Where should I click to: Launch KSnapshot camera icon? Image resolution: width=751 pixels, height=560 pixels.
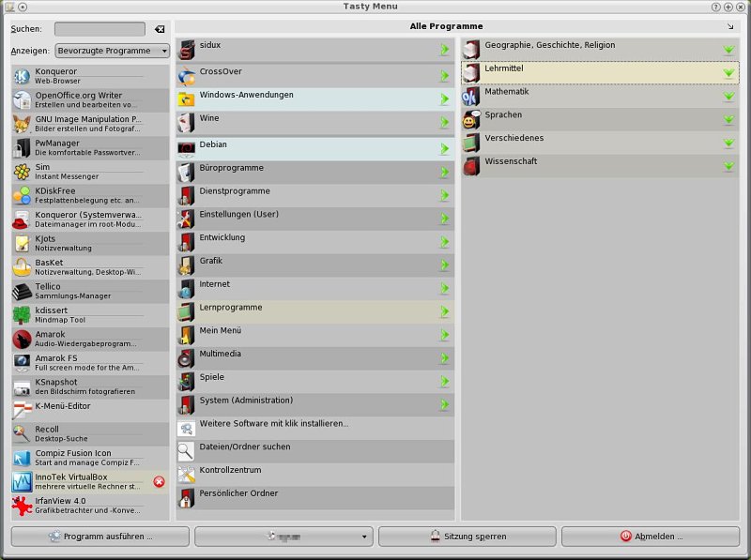click(x=22, y=387)
